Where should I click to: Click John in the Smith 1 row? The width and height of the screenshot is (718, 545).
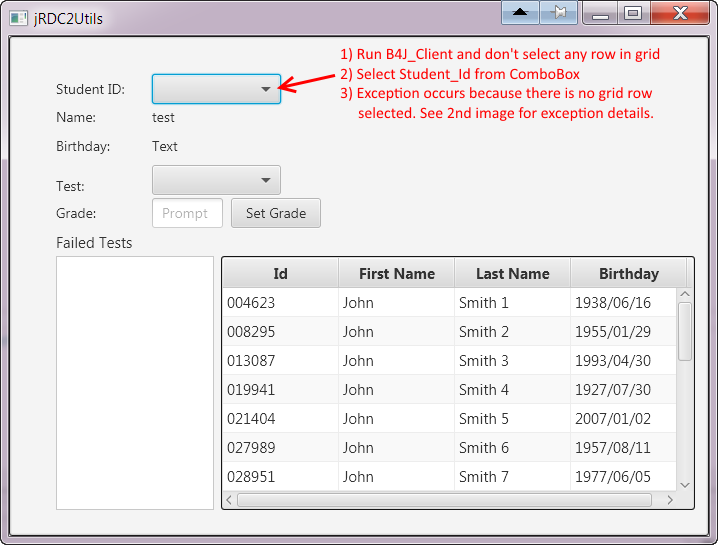click(x=397, y=302)
